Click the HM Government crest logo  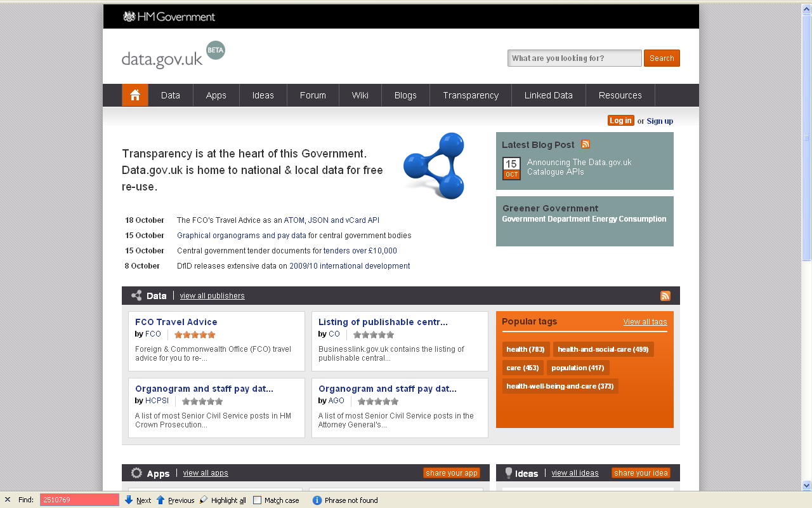coord(129,17)
